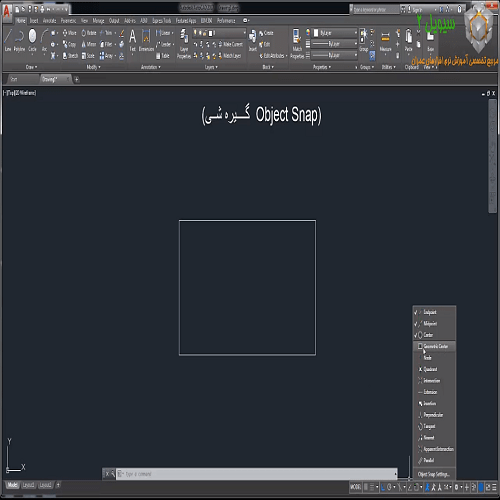Click the Fillet tool
Screen dimensions: 500x500
106,44
